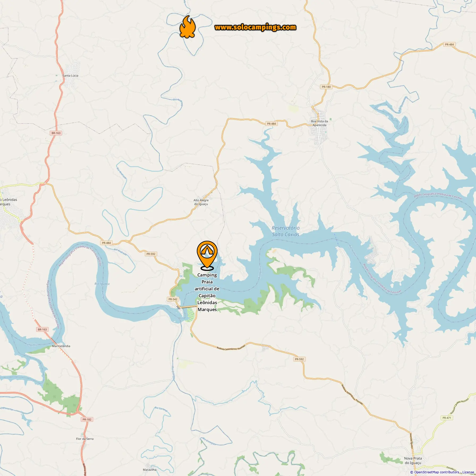This screenshot has height=476, width=476.
Task: Click the PR-182 road shield
Action: 87,419
